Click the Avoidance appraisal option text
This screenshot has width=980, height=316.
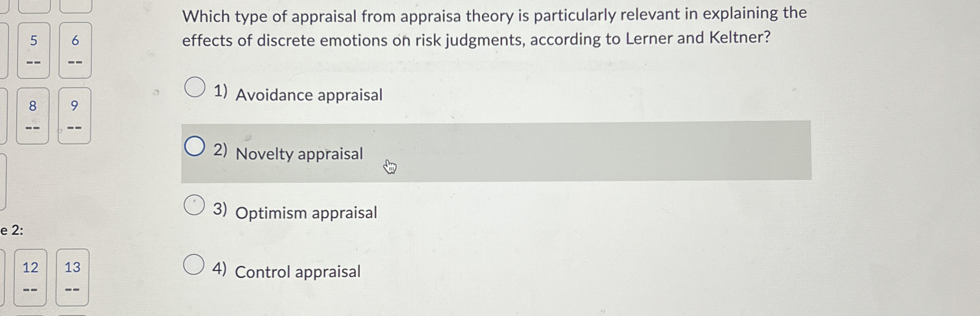coord(309,95)
